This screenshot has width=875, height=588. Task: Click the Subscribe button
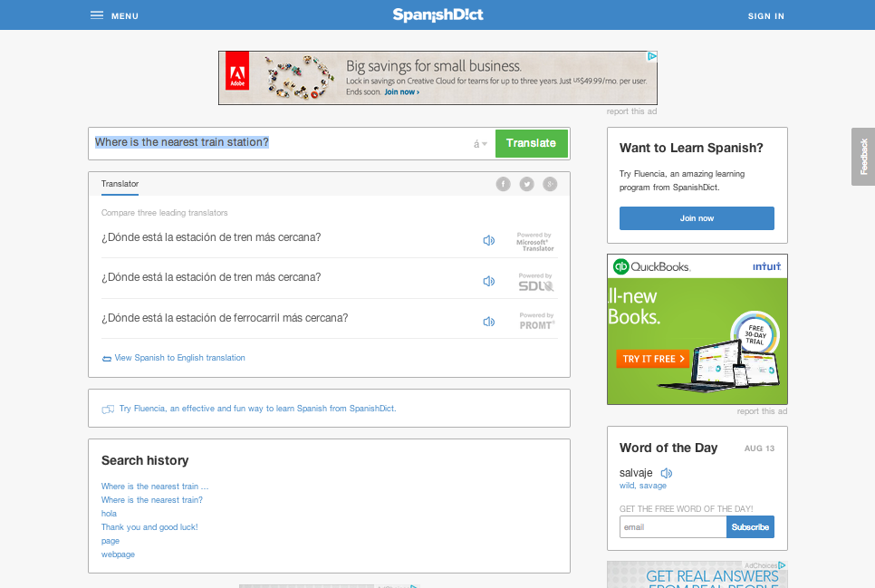coord(750,527)
